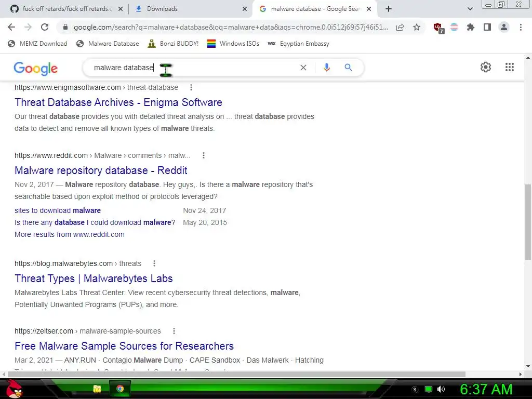532x399 pixels.
Task: Open options for Malwarebytes result
Action: [154, 263]
